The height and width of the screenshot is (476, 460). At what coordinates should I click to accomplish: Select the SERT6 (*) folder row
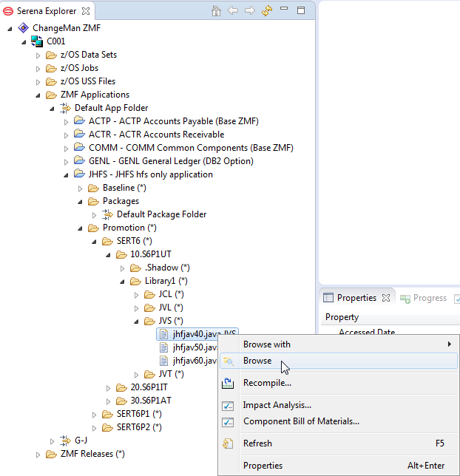click(x=135, y=242)
